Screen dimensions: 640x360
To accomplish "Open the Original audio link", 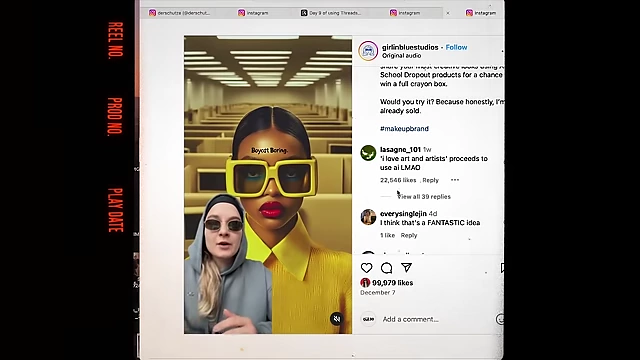I will point(401,56).
